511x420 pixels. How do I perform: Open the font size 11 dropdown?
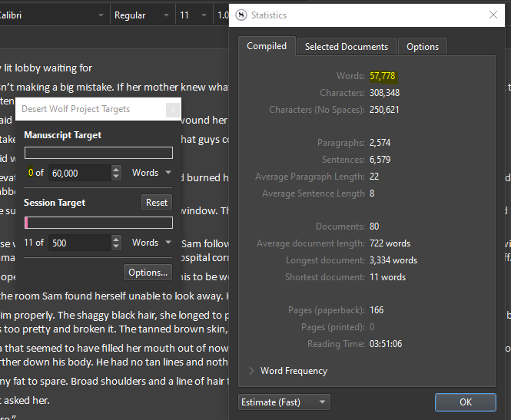[x=193, y=15]
